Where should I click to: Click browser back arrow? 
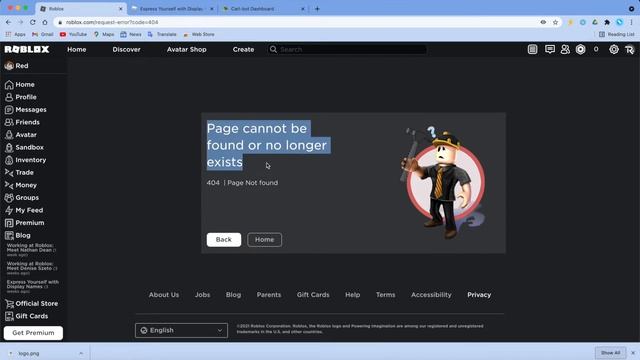tap(9, 22)
